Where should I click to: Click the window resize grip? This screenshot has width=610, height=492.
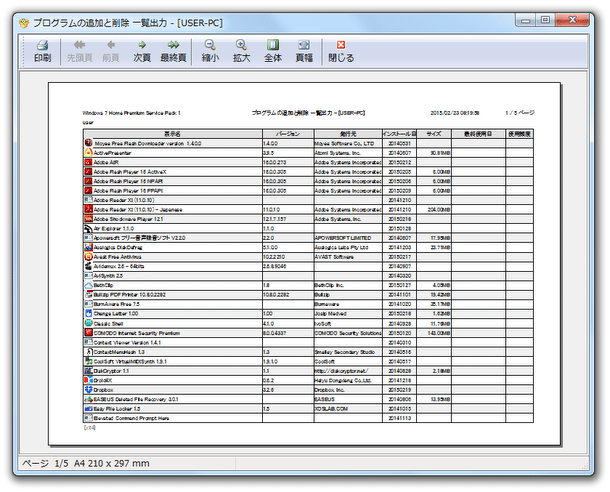pos(584,465)
